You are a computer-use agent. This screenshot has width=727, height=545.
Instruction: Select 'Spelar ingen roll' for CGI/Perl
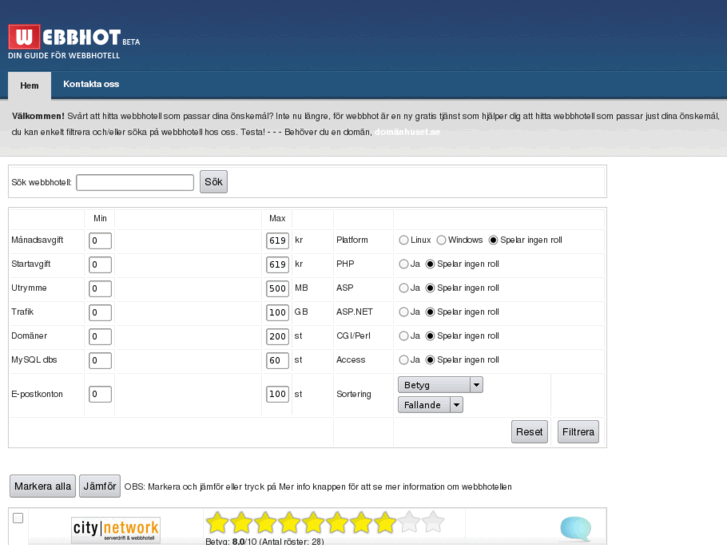pyautogui.click(x=430, y=336)
